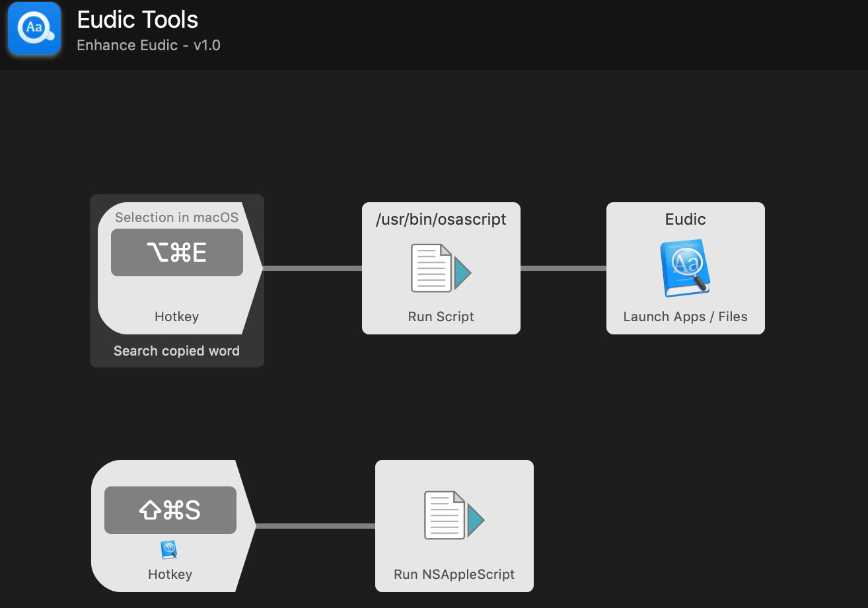The width and height of the screenshot is (868, 608).
Task: Click connection line from ⇧⌘S to NSAppleScript
Action: click(316, 526)
